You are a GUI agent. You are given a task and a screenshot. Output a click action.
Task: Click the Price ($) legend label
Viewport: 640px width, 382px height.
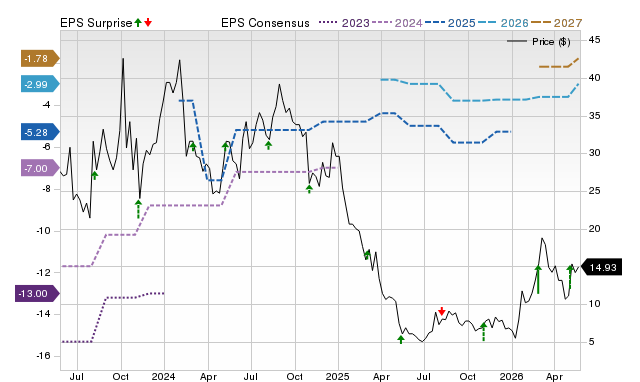pyautogui.click(x=551, y=42)
